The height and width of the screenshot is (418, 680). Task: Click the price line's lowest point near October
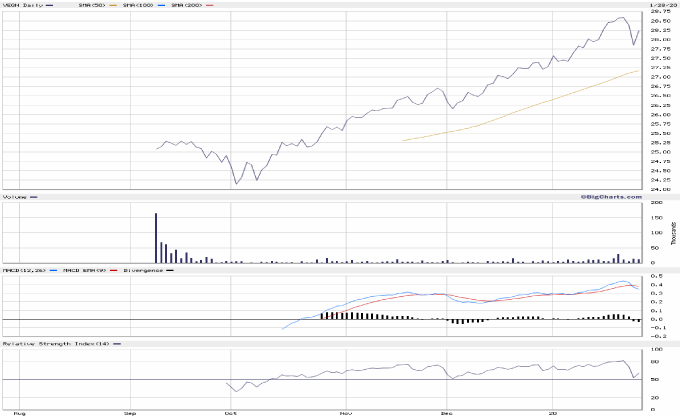(236, 184)
